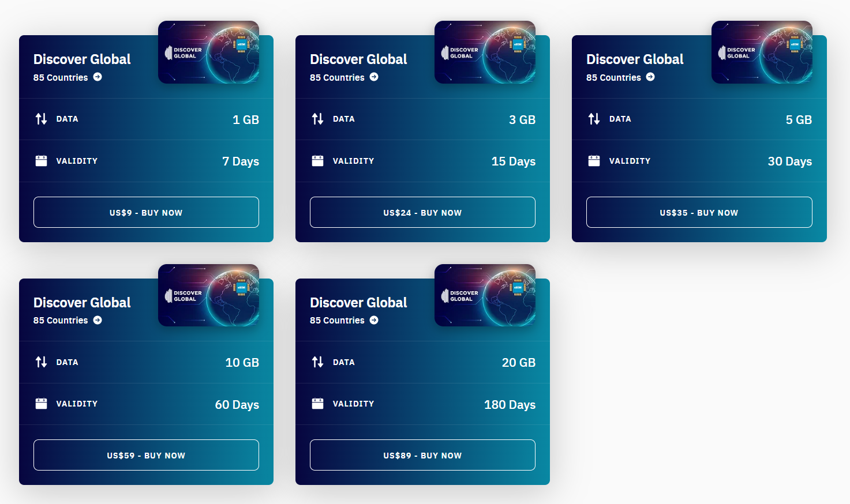Click the VALIDITY label on the US$24 card
Screen dimensions: 850x504
click(353, 161)
